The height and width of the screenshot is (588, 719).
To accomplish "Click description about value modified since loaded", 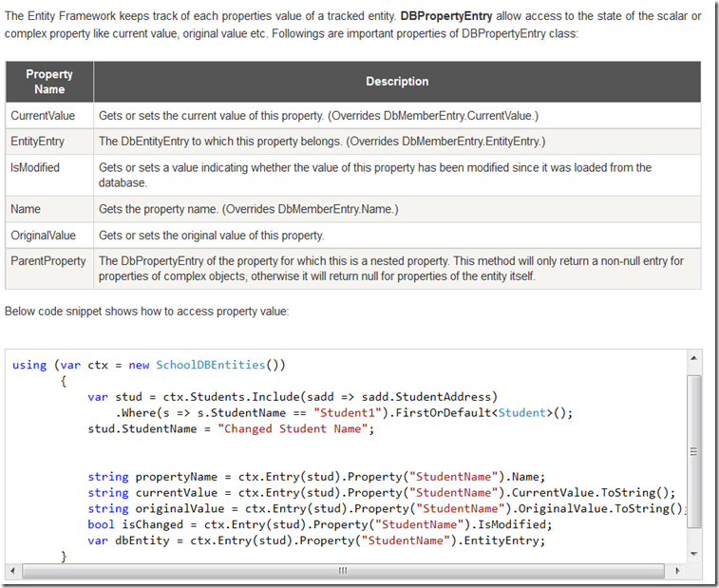I will [374, 175].
